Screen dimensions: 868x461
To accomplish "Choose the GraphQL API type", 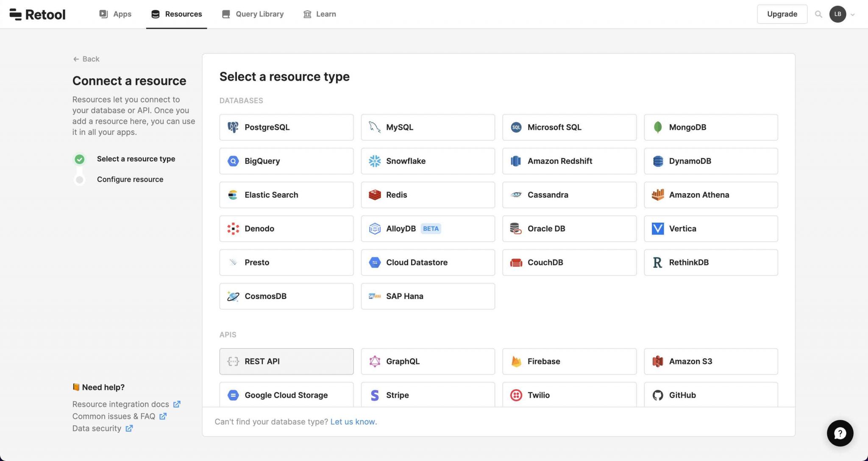I will [x=428, y=361].
